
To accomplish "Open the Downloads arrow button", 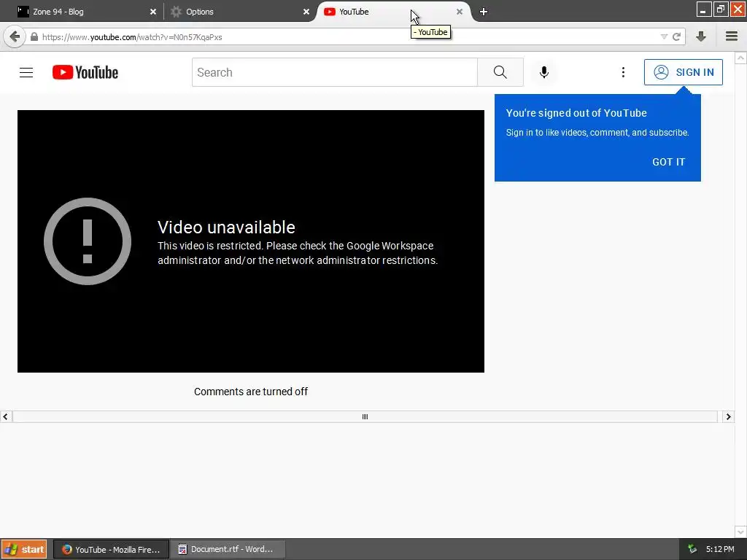I will click(701, 36).
